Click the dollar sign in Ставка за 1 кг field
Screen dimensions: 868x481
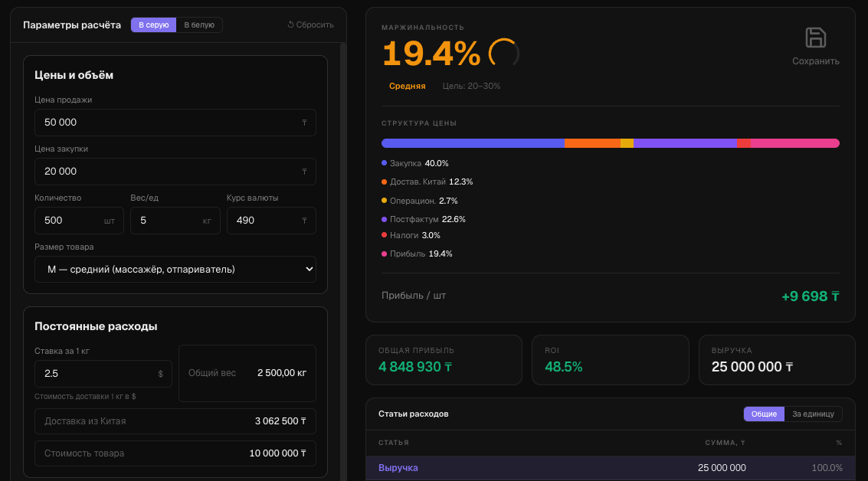coord(161,374)
